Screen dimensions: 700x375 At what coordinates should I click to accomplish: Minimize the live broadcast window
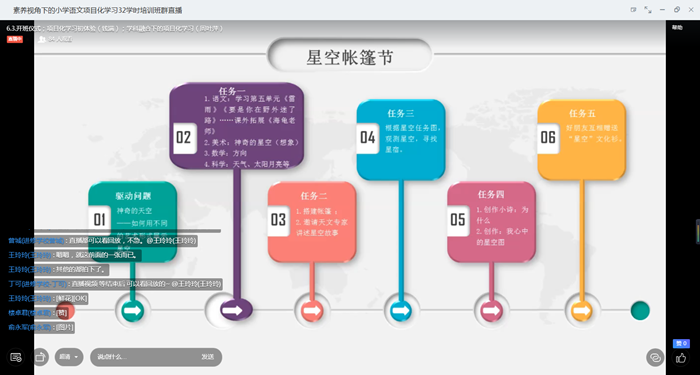point(662,10)
